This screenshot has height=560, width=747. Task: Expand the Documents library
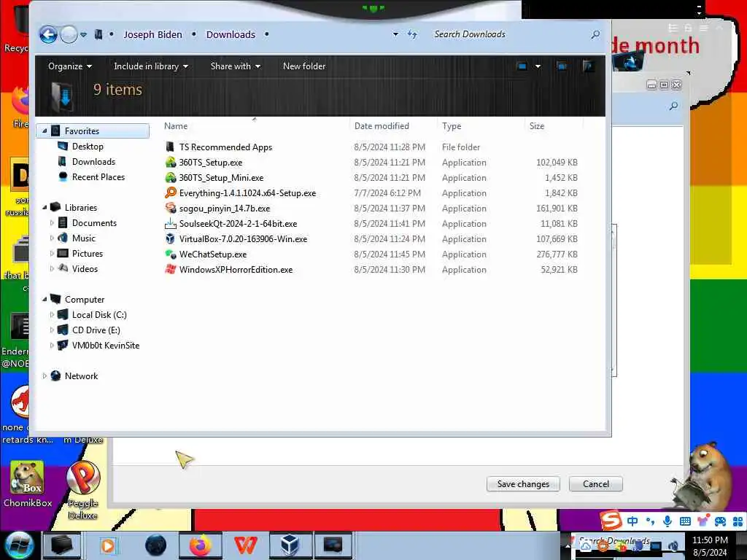click(52, 223)
